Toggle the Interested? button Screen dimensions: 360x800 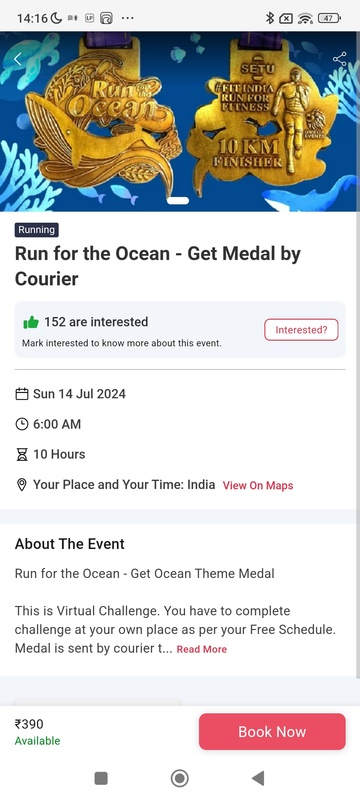pos(301,330)
